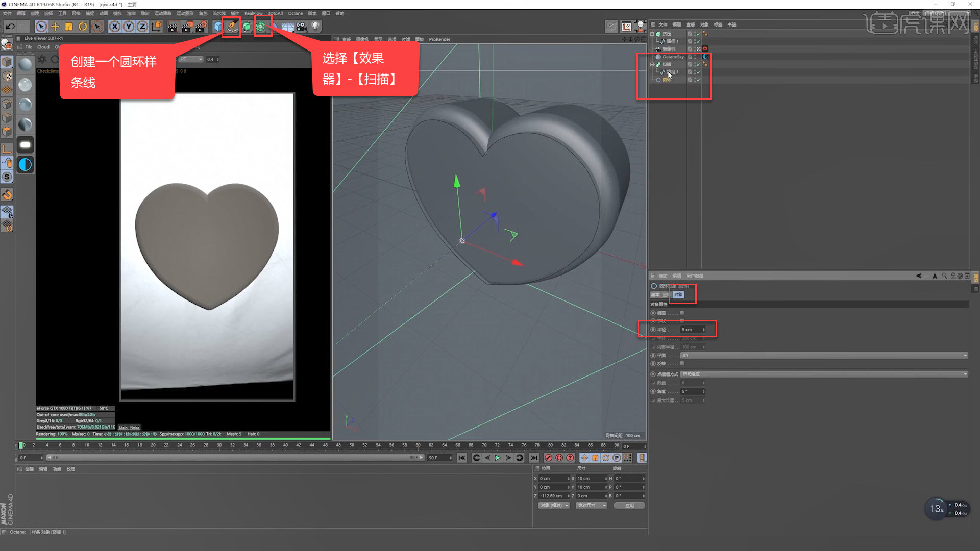Open Live Viewer Cloud menu
The height and width of the screenshot is (551, 980).
43,47
